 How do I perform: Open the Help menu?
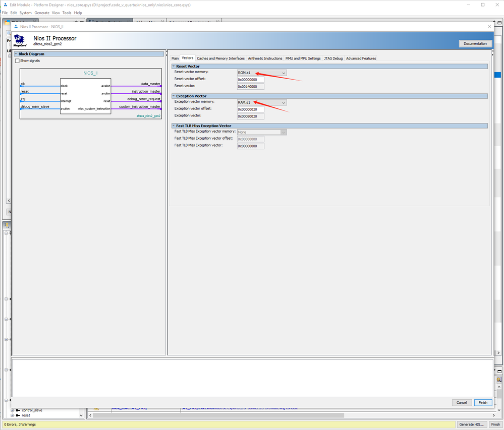tap(78, 13)
